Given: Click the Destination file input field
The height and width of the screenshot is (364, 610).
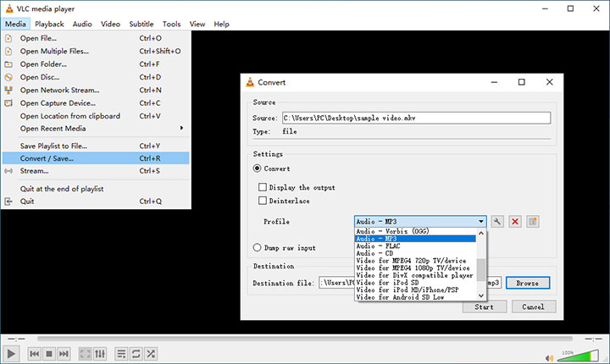Looking at the screenshot, I should (x=410, y=283).
